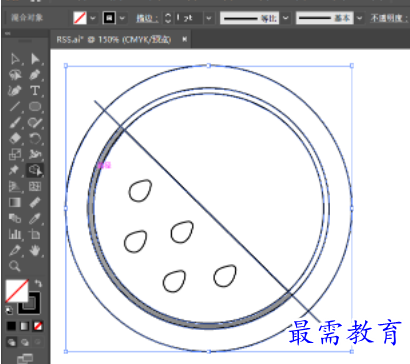The image size is (410, 364).
Task: Reset to default fill and stroke
Action: 9,310
